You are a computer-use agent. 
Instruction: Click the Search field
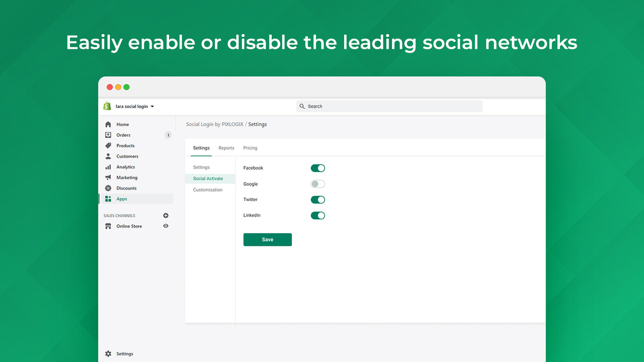tap(389, 106)
